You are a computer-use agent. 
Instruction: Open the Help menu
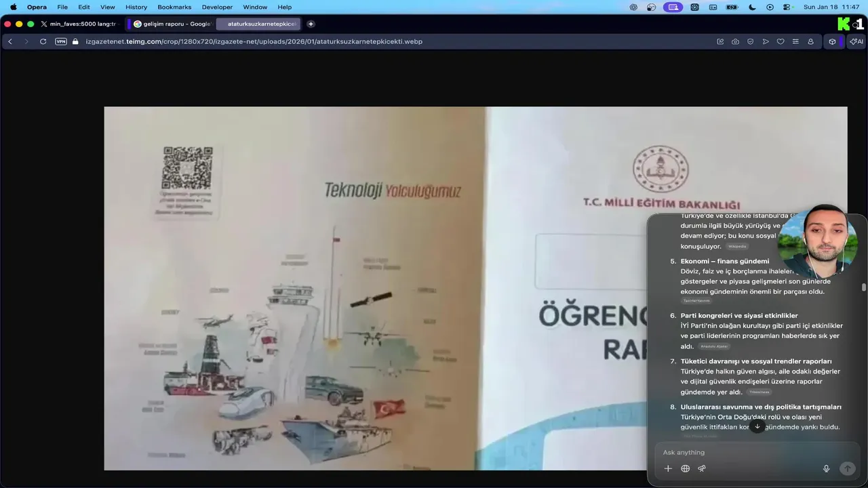pyautogui.click(x=285, y=7)
